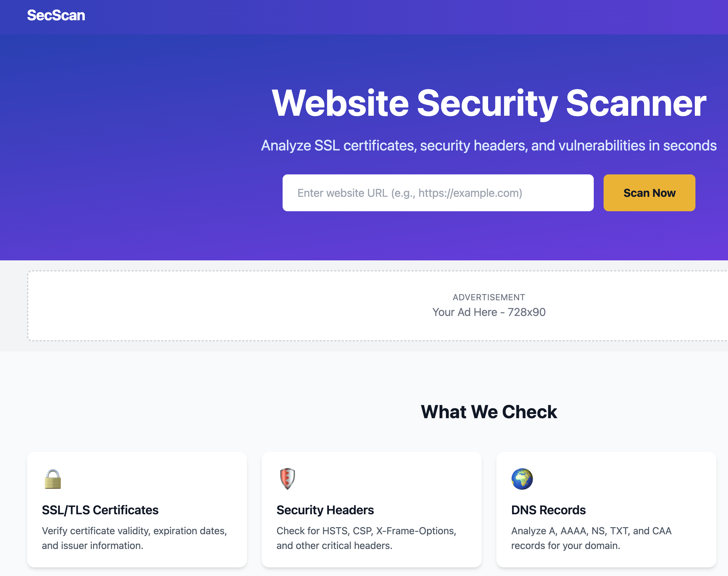Click the SSL certificate description text

point(135,538)
